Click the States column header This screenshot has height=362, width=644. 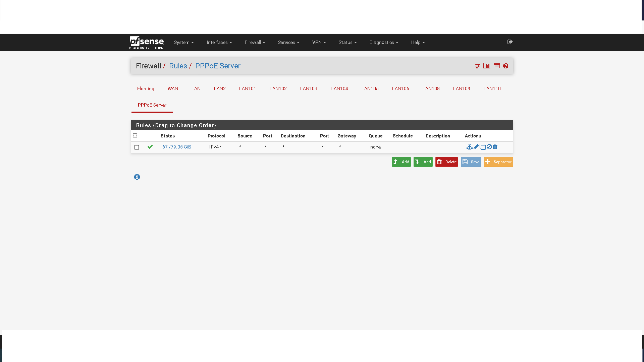168,136
